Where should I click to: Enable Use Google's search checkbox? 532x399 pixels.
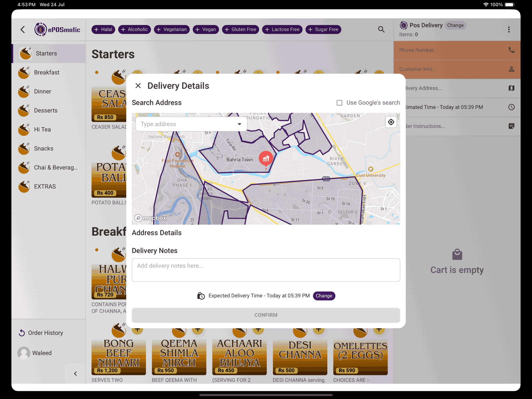[339, 103]
